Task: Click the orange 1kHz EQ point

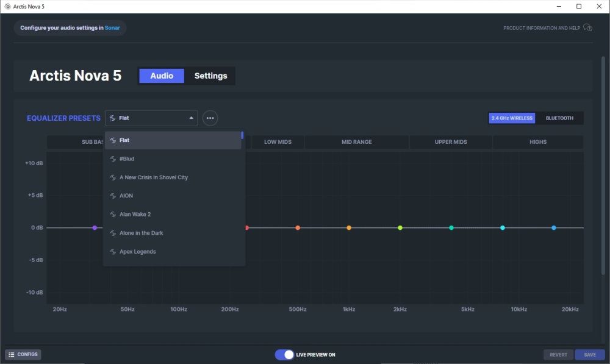Action: click(x=349, y=227)
